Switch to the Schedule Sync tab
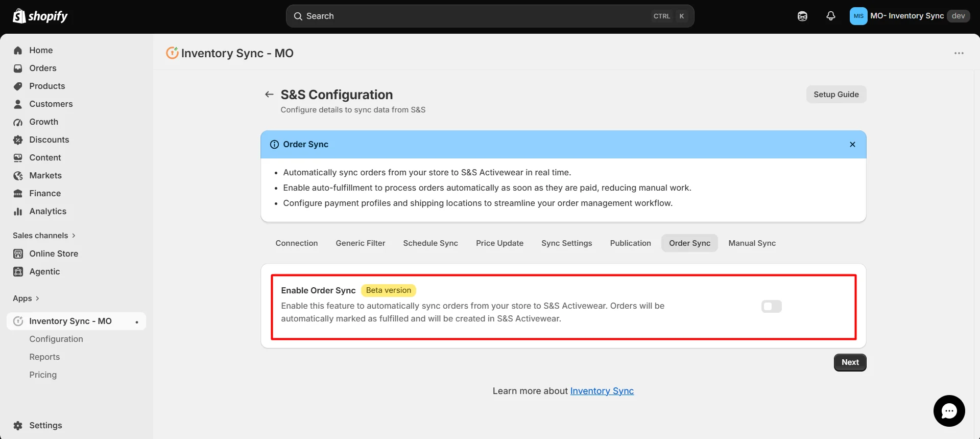The image size is (980, 439). (x=431, y=243)
